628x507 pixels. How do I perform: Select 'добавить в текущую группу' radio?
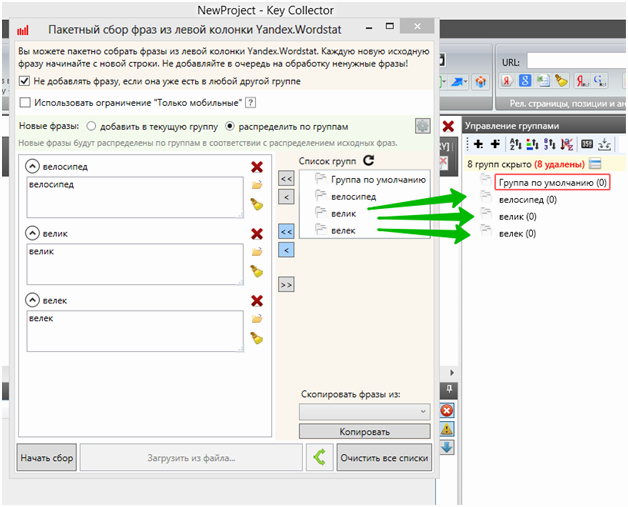(x=91, y=126)
